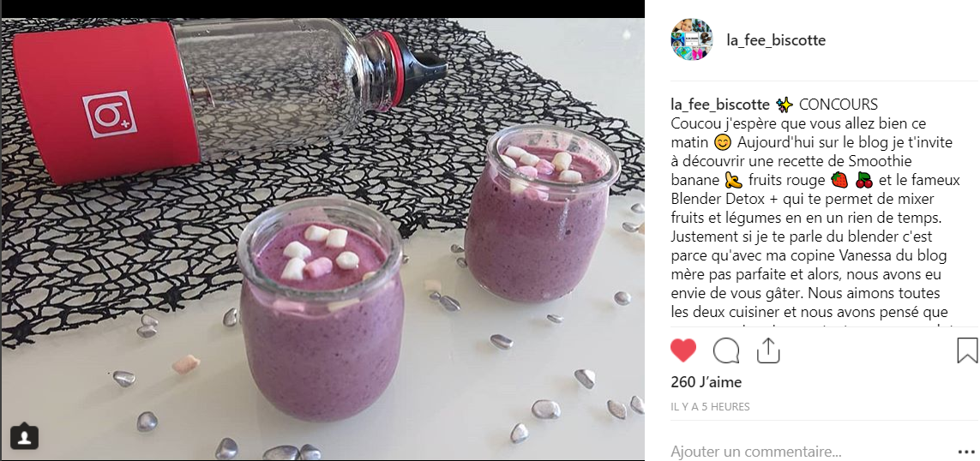
Task: Toggle the red heart like button
Action: tap(683, 350)
